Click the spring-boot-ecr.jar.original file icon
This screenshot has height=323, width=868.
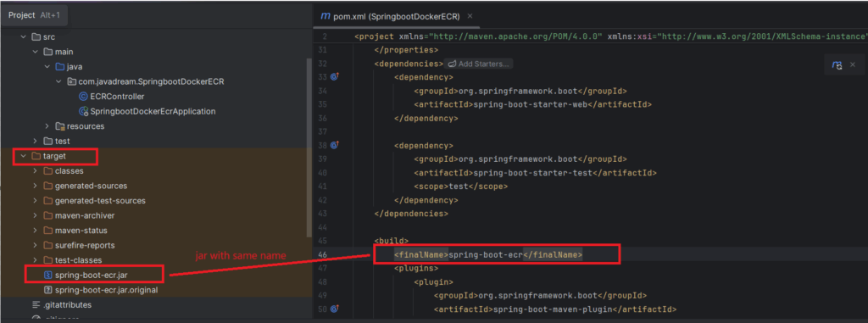click(x=48, y=290)
